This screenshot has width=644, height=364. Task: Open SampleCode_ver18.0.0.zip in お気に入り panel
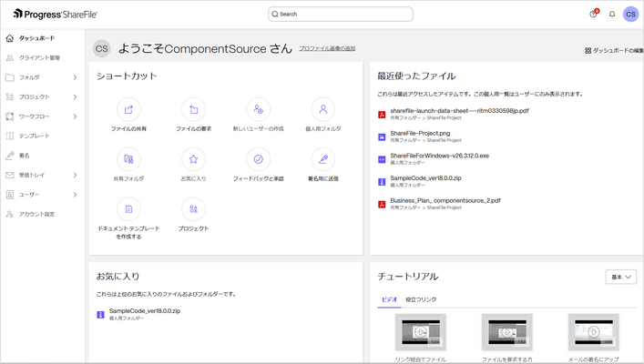[145, 311]
